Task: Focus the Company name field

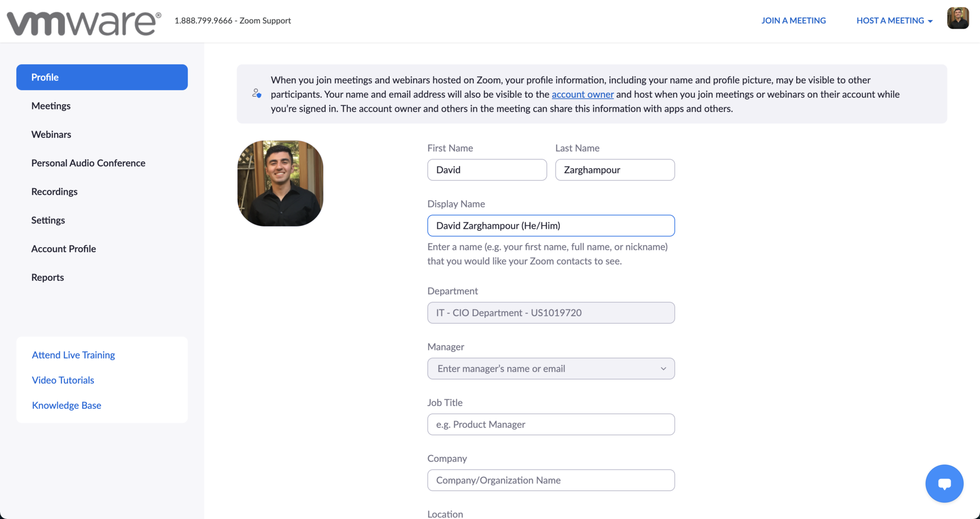Action: point(551,480)
